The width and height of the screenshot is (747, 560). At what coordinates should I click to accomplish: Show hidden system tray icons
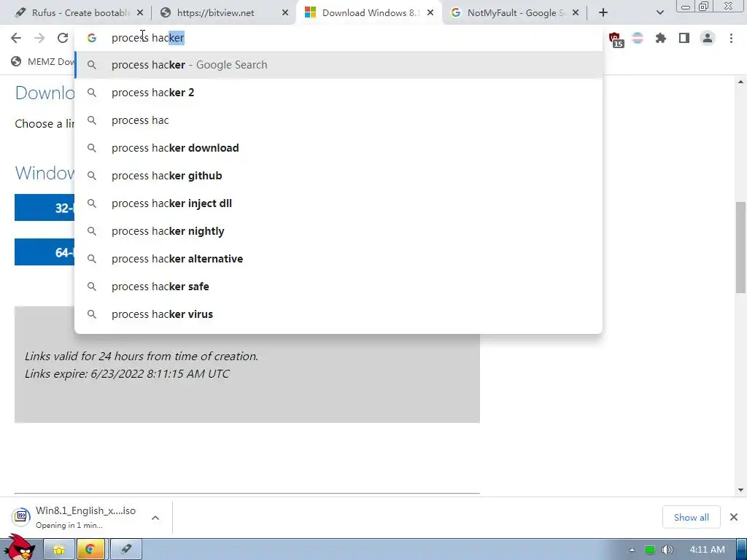pos(632,550)
